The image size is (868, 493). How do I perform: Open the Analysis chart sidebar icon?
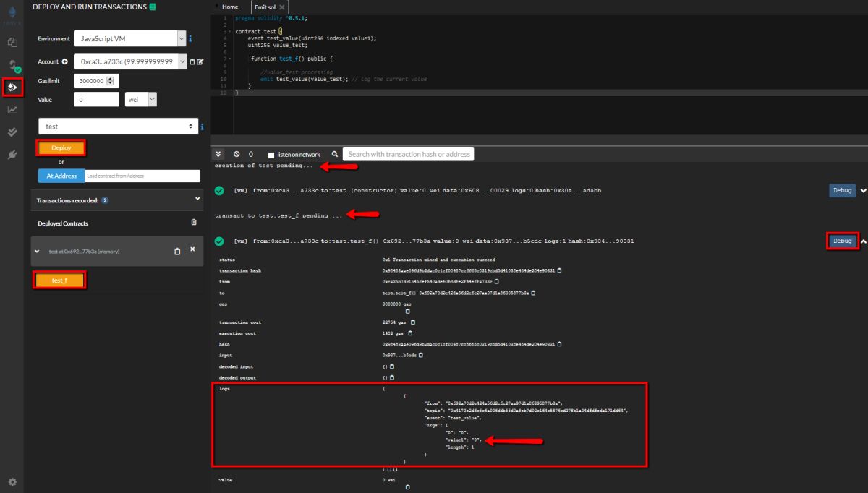pyautogui.click(x=12, y=110)
